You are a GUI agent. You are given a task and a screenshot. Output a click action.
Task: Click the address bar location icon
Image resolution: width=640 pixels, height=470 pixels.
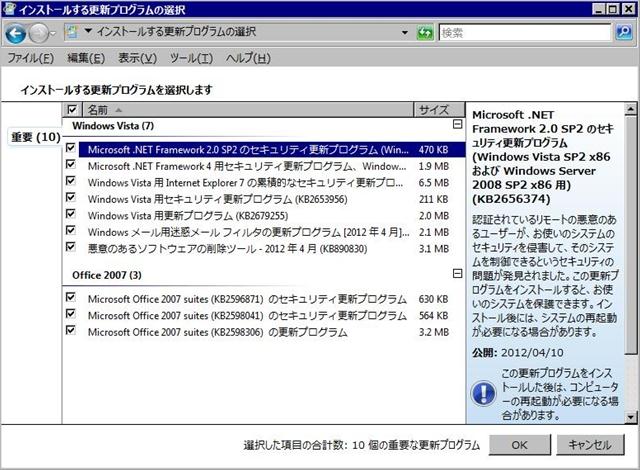[x=72, y=32]
